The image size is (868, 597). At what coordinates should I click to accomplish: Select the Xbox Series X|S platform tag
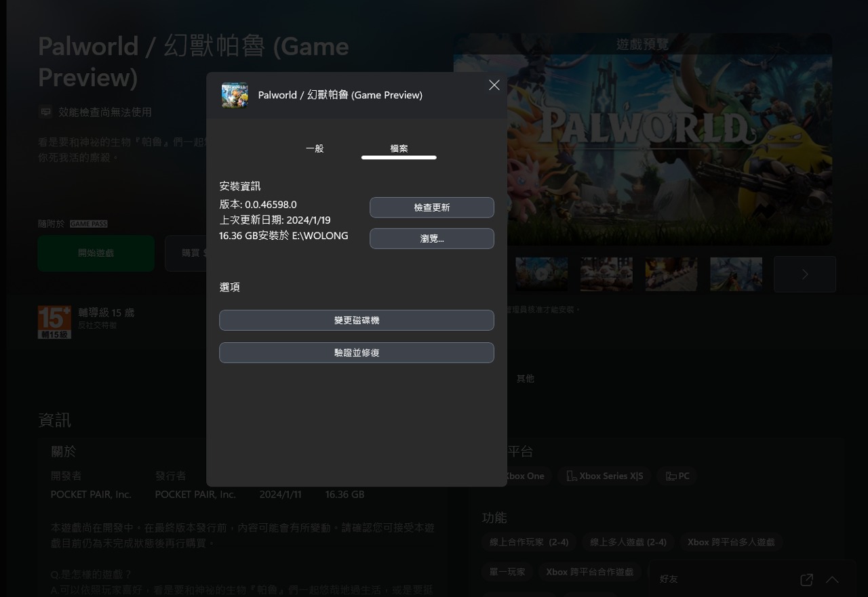pos(604,476)
